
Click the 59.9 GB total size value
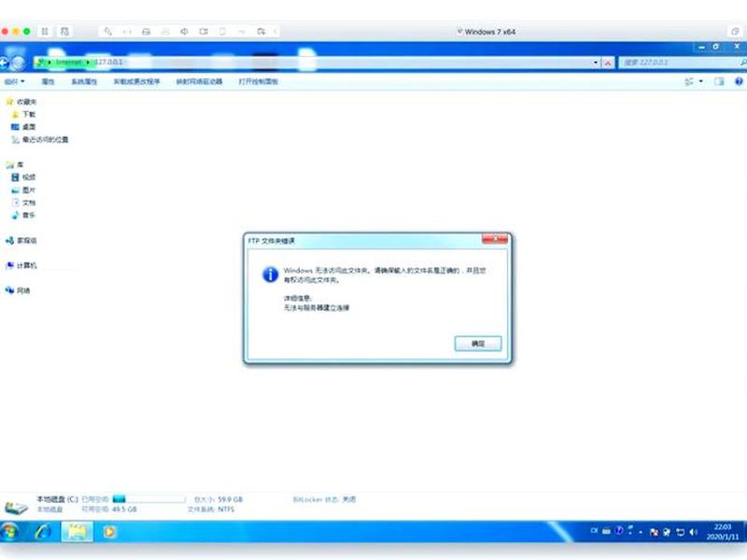[x=230, y=499]
